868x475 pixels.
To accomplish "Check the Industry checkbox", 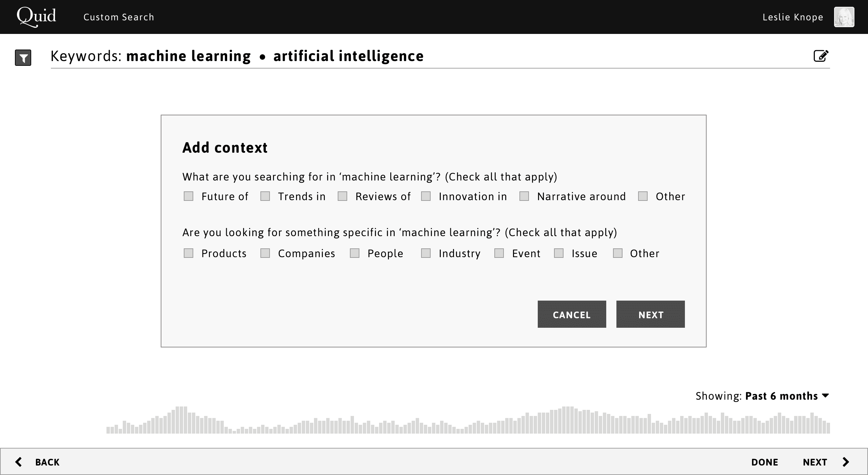I will (426, 253).
